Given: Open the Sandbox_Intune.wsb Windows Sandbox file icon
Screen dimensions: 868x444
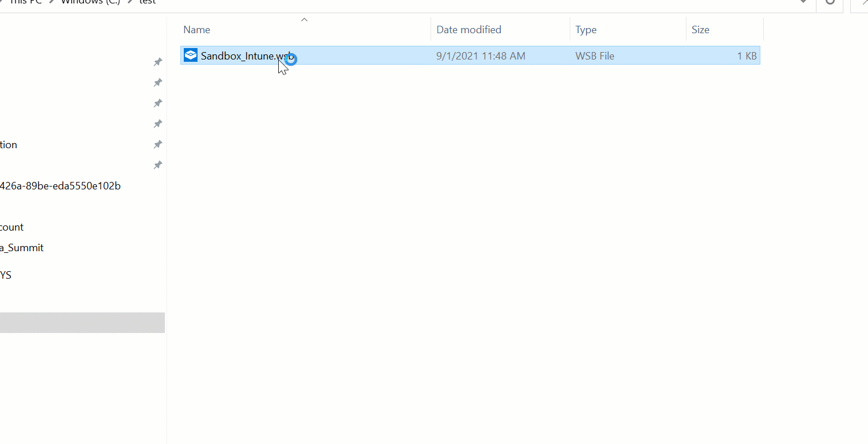Looking at the screenshot, I should click(x=190, y=55).
